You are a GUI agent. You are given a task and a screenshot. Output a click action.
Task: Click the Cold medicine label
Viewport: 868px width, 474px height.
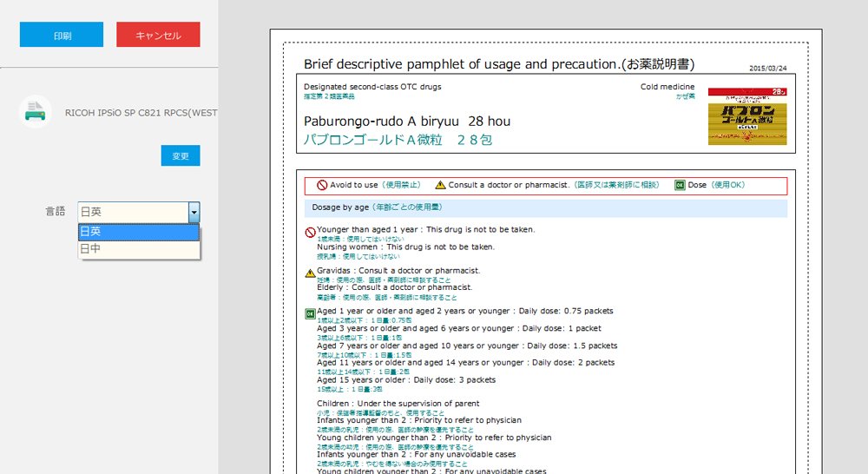pyautogui.click(x=667, y=87)
